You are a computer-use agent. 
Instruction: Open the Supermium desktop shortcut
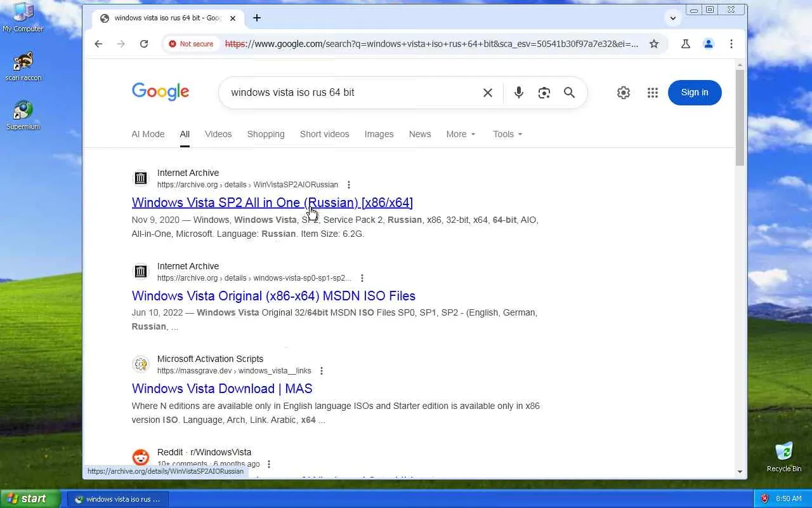click(23, 116)
